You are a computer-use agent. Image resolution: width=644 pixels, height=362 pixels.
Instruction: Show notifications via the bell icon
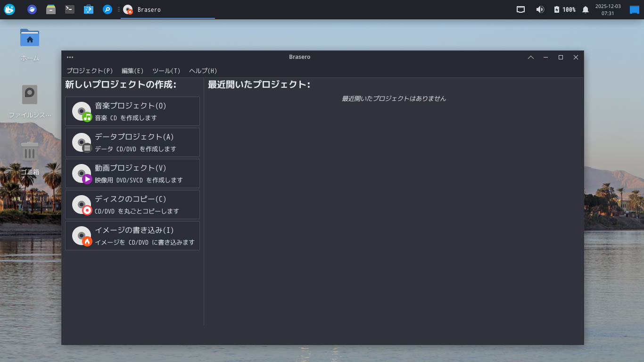coord(586,9)
